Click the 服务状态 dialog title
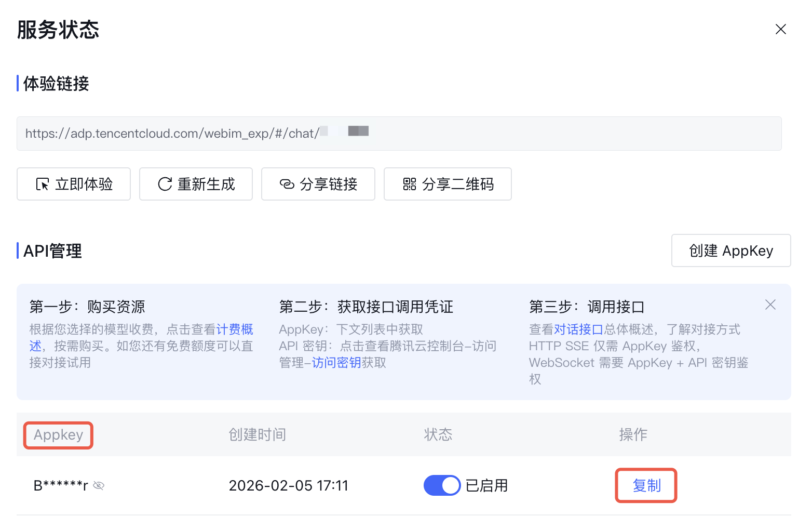Screen dimensions: 812x529 (58, 30)
